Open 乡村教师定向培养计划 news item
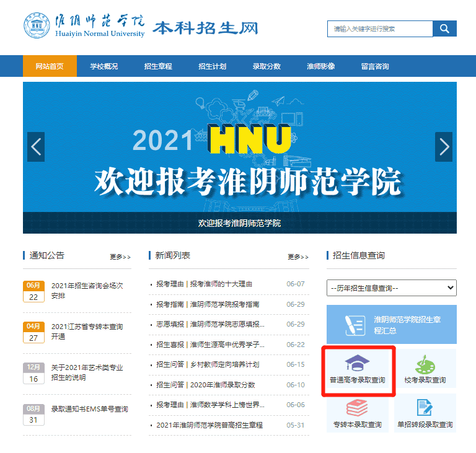 [x=208, y=364]
